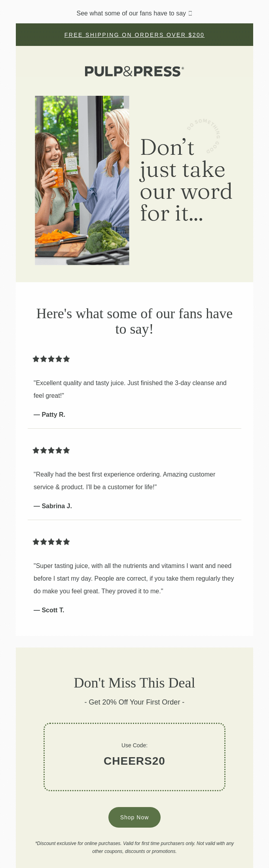Click the preheader text about fans
This screenshot has width=269, height=868.
[x=131, y=13]
